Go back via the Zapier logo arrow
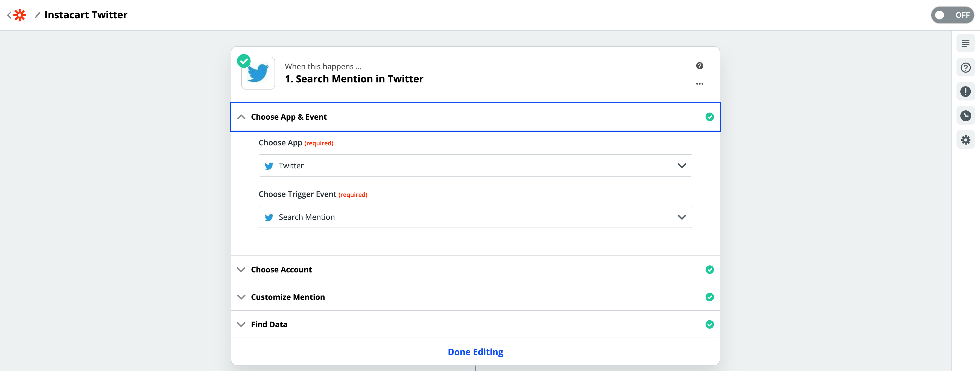This screenshot has width=980, height=371. (x=16, y=15)
